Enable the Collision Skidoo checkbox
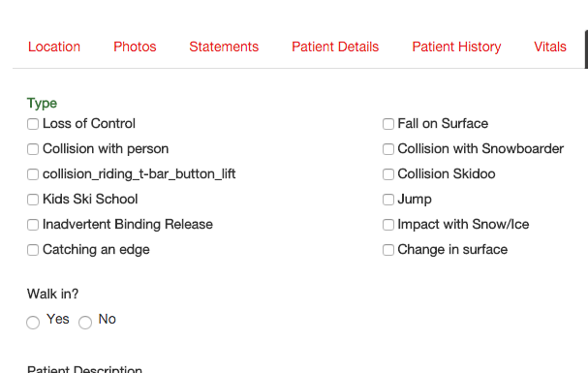This screenshot has height=373, width=588. coord(388,174)
